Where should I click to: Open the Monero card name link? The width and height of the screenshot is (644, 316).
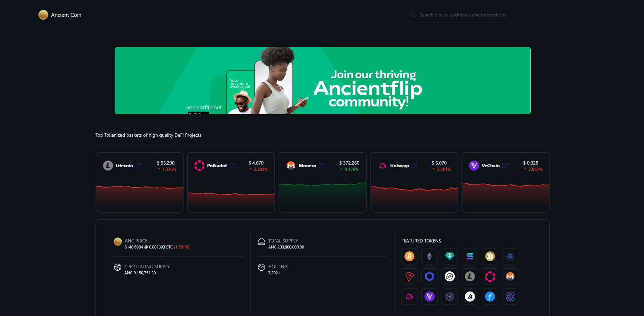point(307,166)
